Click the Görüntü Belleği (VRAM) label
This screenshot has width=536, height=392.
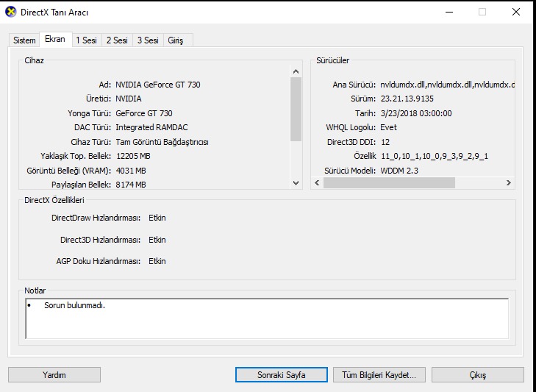[x=69, y=171]
